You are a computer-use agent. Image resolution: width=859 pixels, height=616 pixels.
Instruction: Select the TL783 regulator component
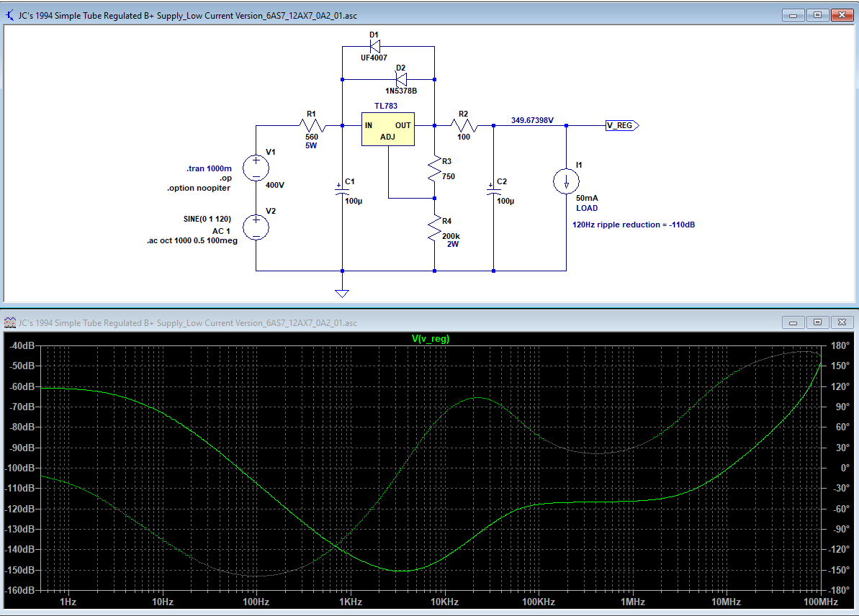click(388, 130)
